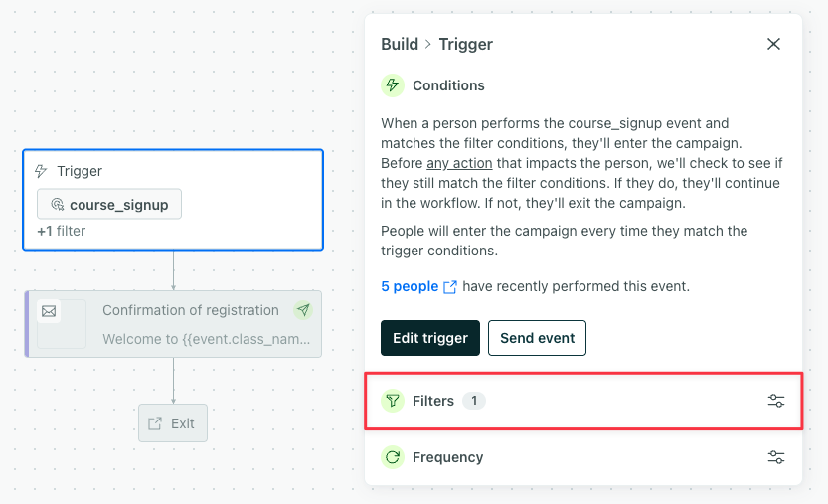Screen dimensions: 828x504
Task: Close the Trigger panel with X
Action: (773, 44)
